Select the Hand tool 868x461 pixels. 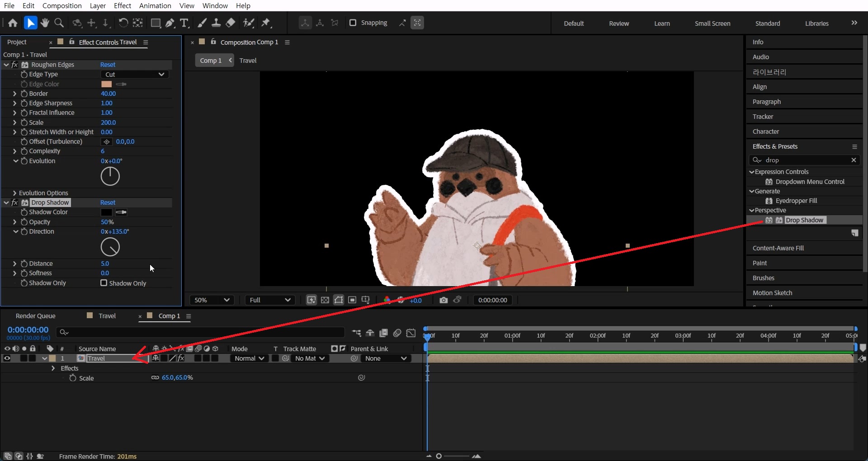point(45,23)
